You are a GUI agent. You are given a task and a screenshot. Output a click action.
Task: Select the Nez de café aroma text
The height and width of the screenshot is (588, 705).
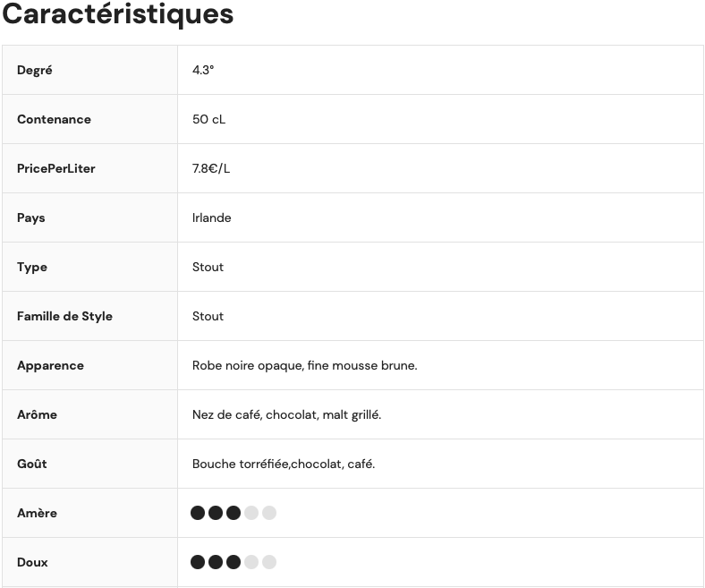[x=286, y=414]
